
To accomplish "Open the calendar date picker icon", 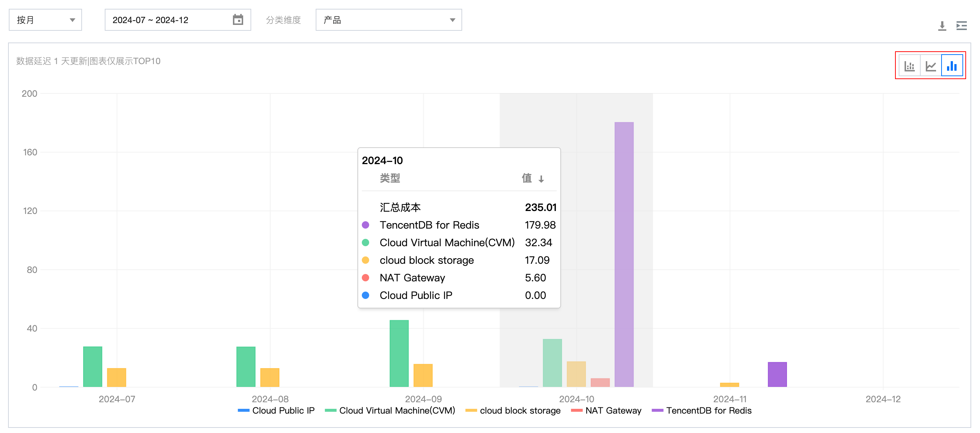I will (x=238, y=20).
